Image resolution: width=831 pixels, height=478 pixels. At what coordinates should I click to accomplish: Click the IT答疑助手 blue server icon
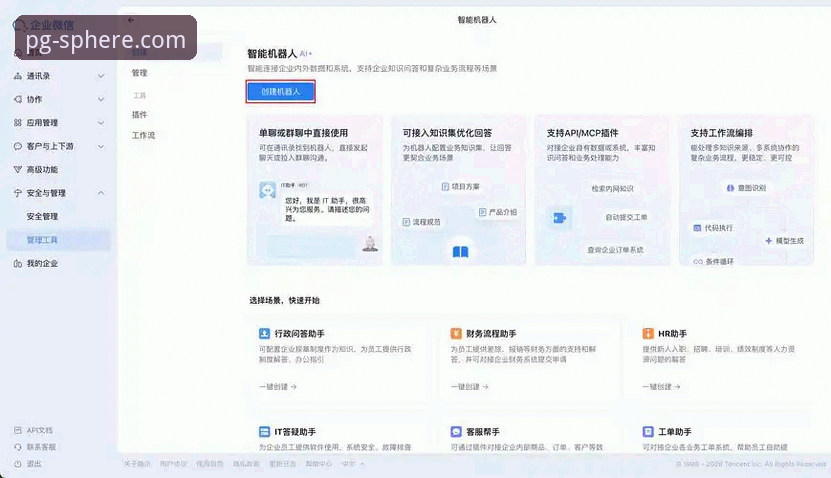click(264, 431)
